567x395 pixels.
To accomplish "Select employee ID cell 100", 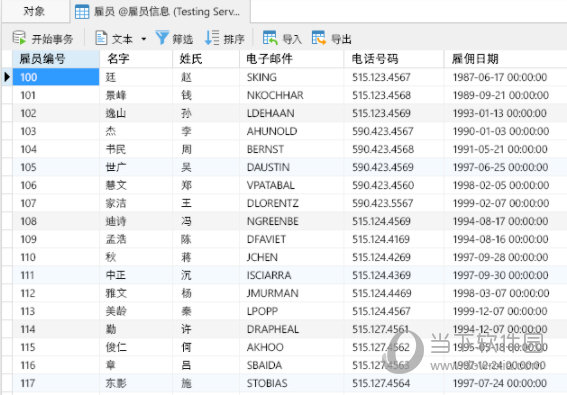I will point(56,77).
